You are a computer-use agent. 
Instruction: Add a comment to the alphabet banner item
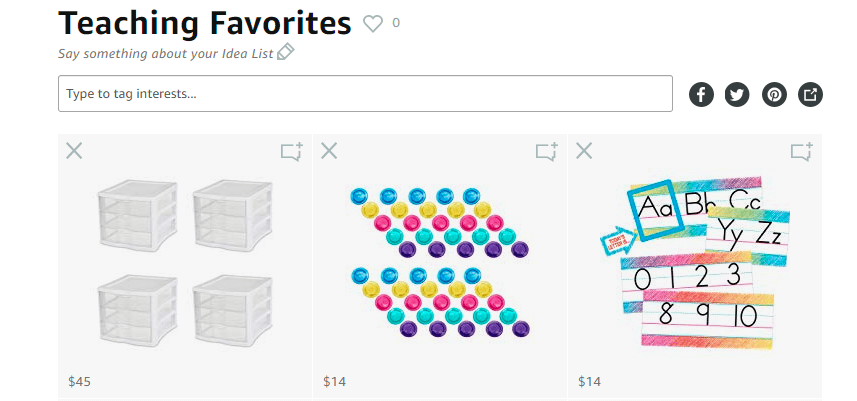click(x=801, y=152)
